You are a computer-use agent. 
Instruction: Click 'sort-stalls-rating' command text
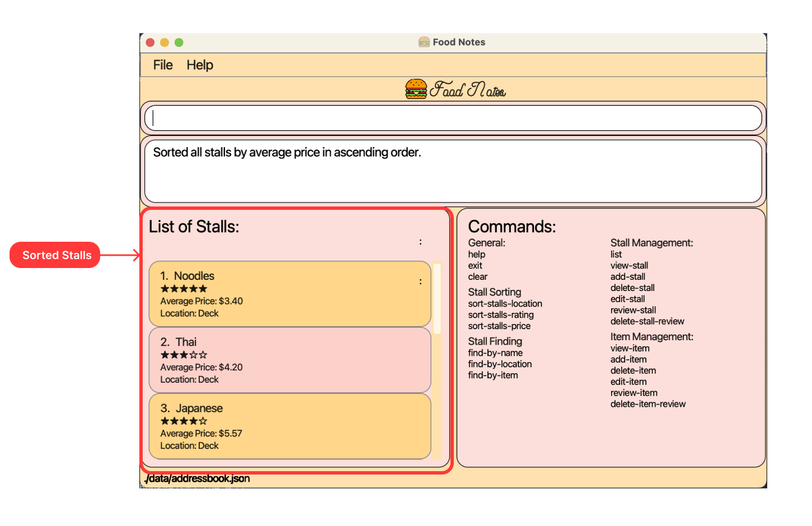click(x=501, y=314)
